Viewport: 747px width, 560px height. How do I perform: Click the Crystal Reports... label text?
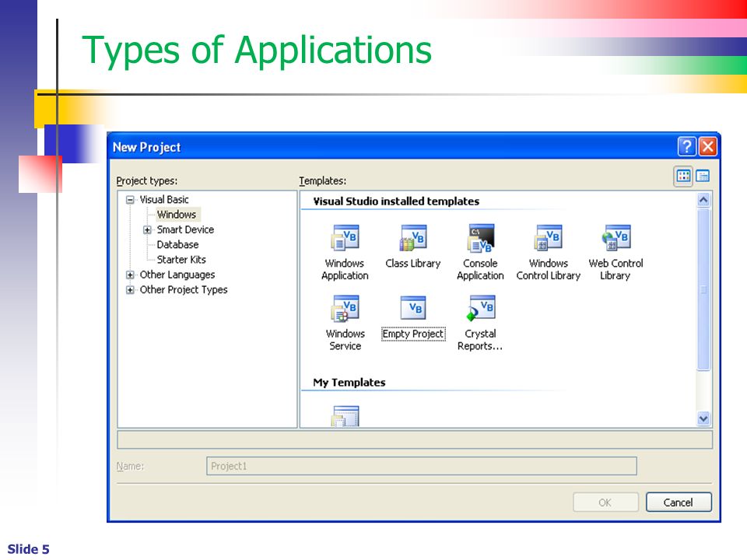tap(480, 340)
